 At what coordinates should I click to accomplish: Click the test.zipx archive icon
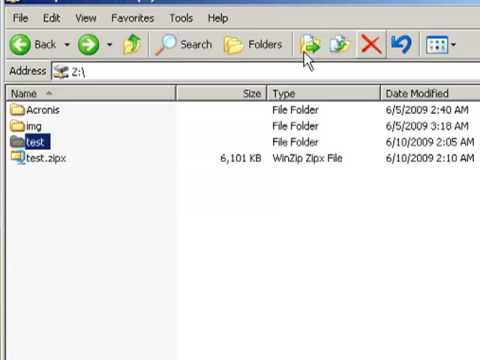point(17,157)
